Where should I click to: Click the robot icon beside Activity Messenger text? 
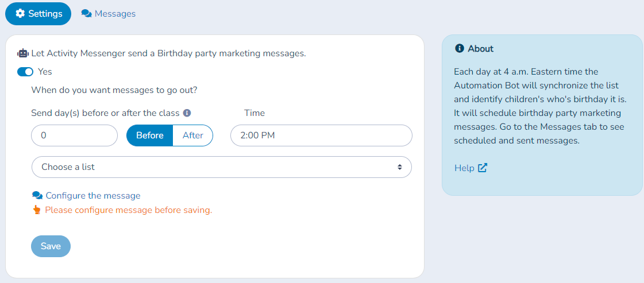(x=23, y=53)
